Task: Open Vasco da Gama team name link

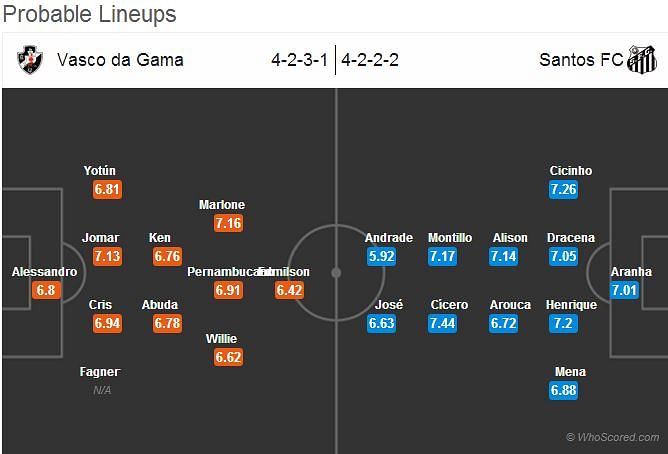Action: pyautogui.click(x=120, y=60)
